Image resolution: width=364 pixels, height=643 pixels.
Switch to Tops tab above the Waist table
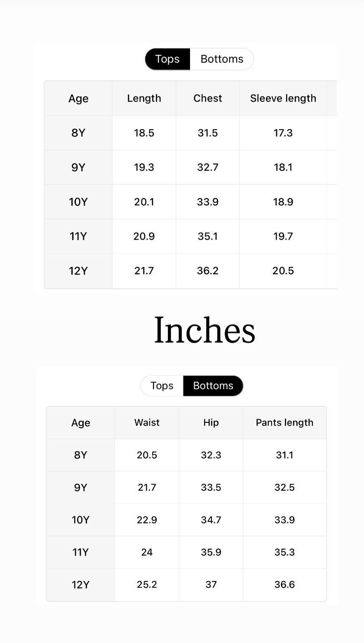pyautogui.click(x=162, y=386)
